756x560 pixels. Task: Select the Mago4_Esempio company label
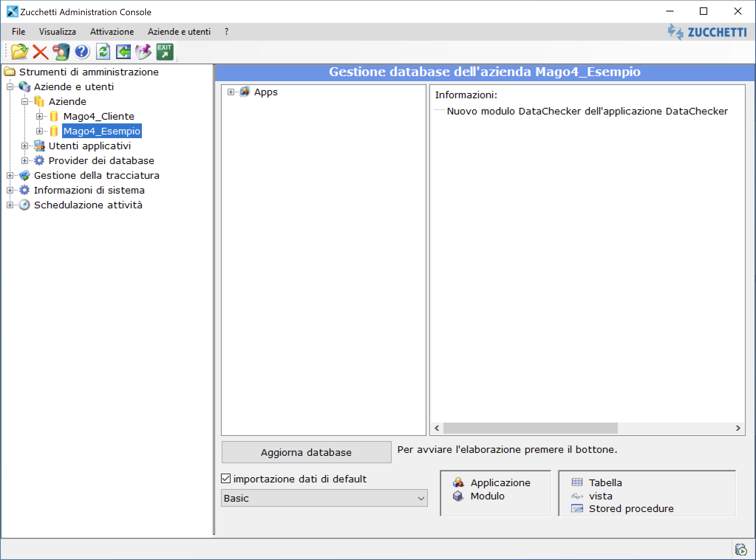tap(102, 131)
